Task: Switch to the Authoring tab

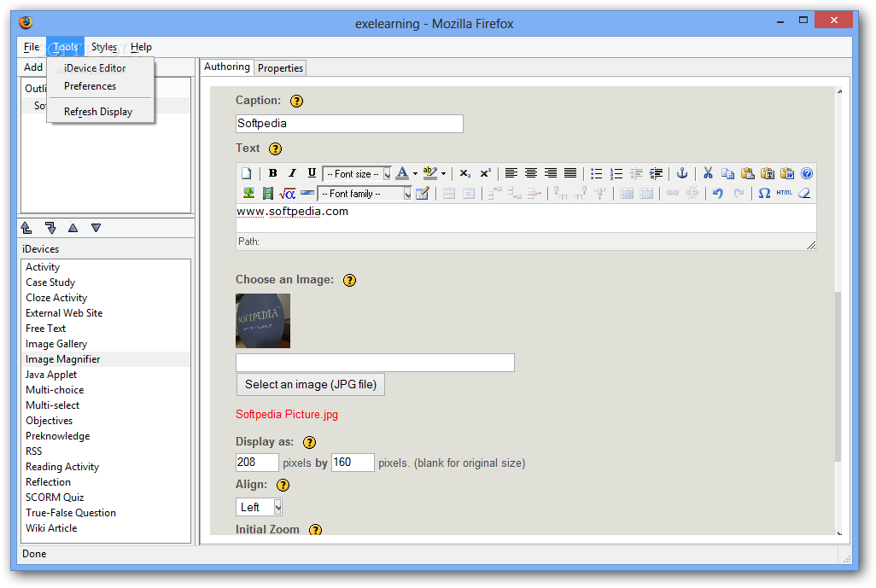Action: tap(227, 67)
